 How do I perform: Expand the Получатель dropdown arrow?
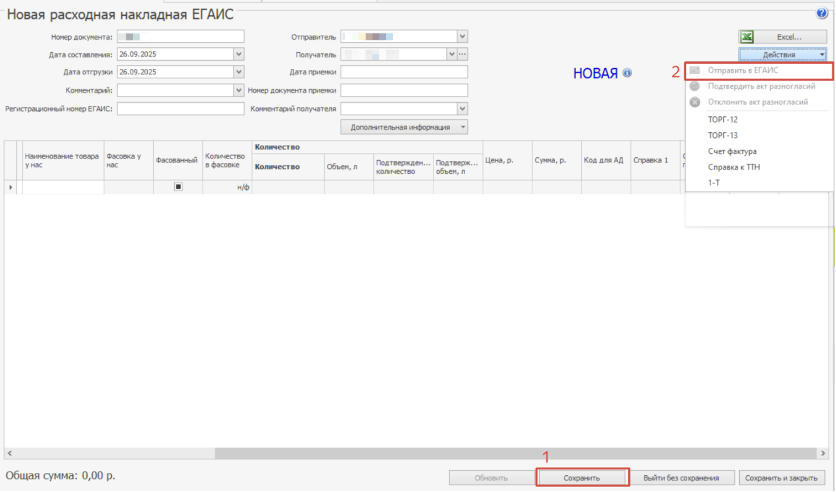point(452,54)
